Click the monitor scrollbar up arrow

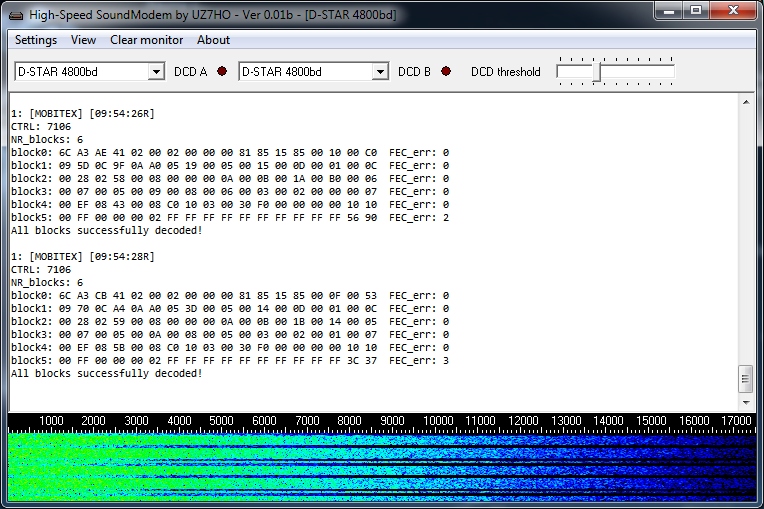746,102
